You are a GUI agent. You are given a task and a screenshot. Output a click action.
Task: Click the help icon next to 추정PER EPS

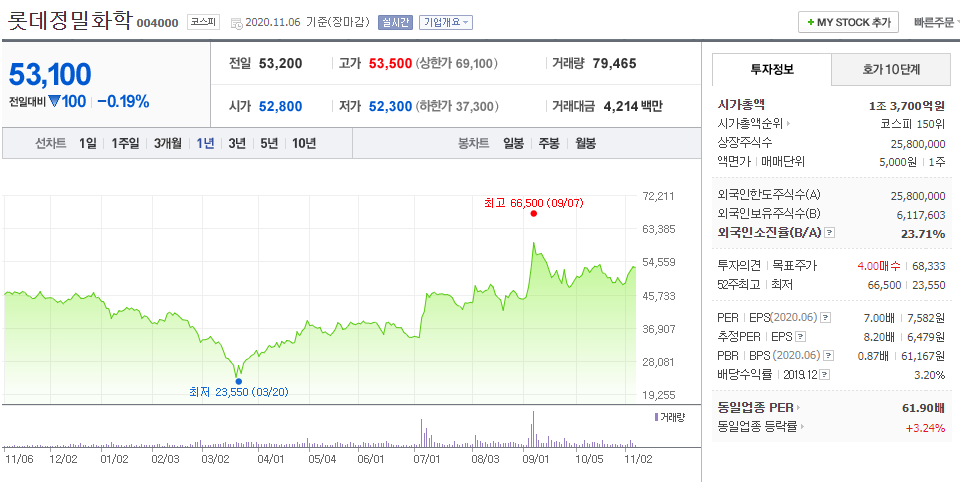click(x=800, y=336)
